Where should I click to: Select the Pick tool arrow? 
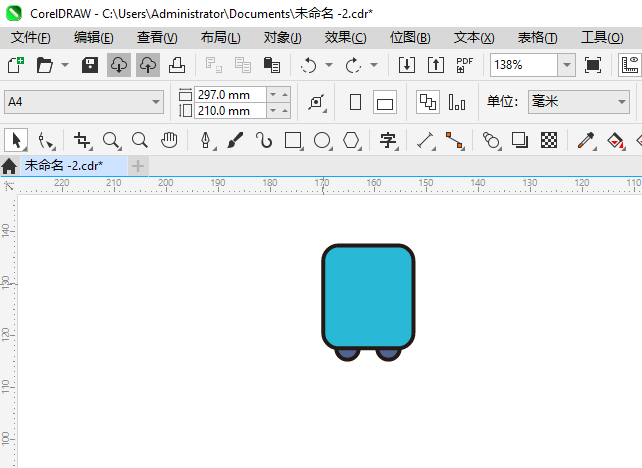click(x=16, y=140)
